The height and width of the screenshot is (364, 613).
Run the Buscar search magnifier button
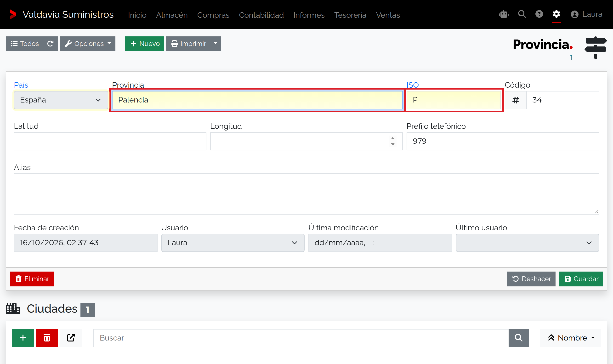point(518,338)
